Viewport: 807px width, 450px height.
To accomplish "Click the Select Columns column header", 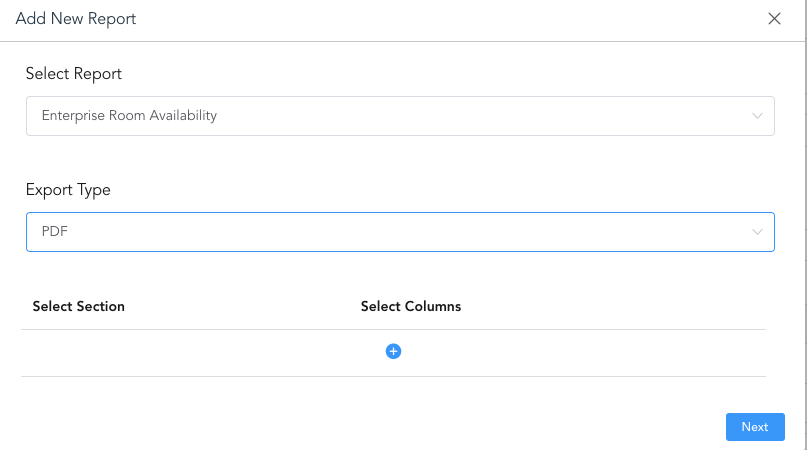I will [411, 306].
